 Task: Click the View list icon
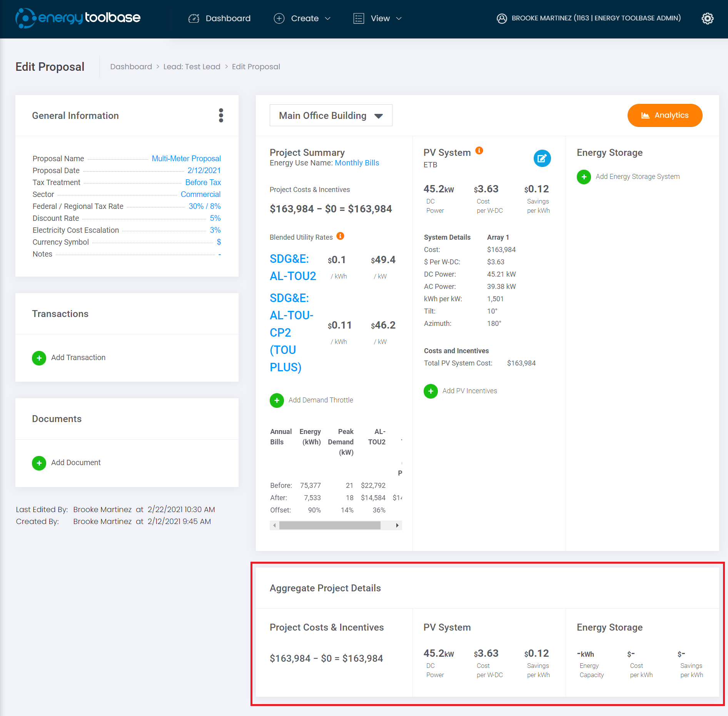359,18
